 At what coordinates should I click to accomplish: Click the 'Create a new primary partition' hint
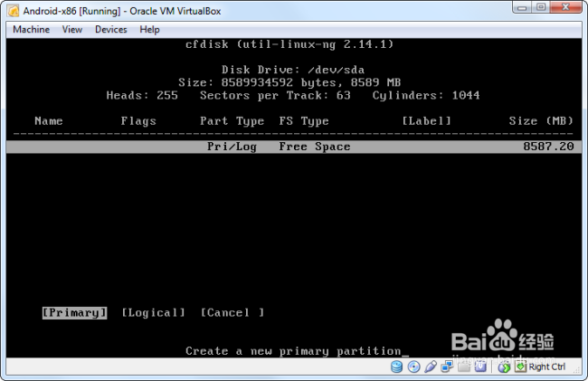(x=293, y=351)
